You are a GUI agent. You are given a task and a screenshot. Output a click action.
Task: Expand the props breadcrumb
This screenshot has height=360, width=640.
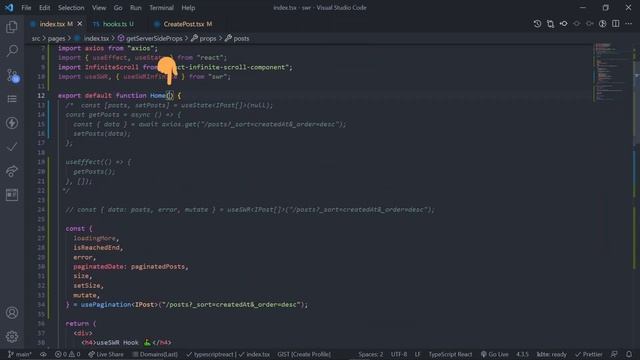pyautogui.click(x=204, y=38)
